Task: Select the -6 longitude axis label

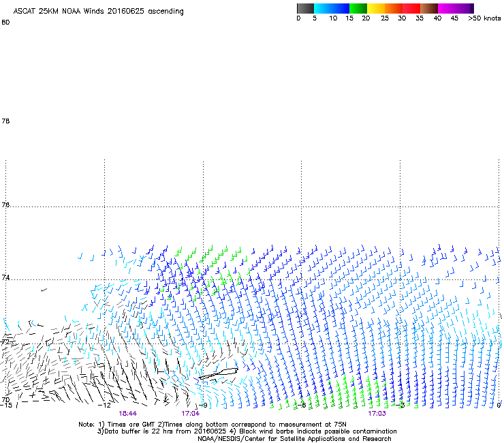Action: coord(301,405)
